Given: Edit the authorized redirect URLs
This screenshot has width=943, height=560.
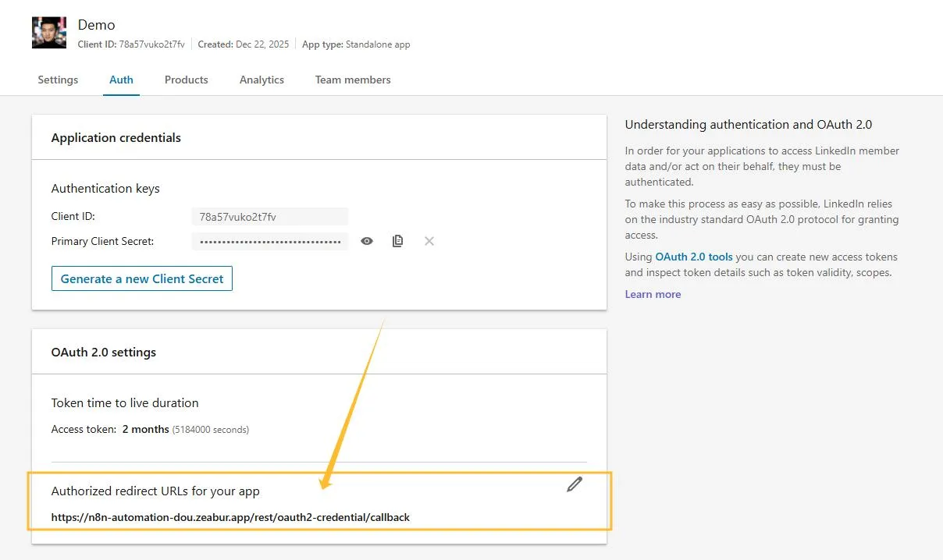Looking at the screenshot, I should point(575,484).
